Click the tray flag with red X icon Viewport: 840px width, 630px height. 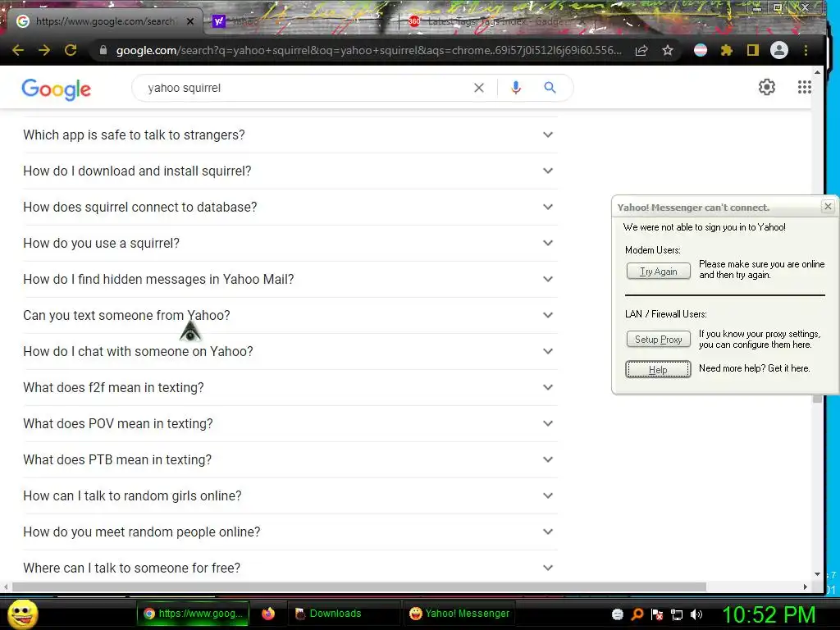657,614
